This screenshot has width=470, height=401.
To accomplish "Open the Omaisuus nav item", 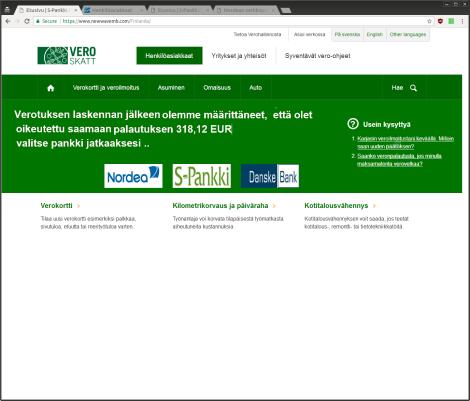I will tap(217, 88).
